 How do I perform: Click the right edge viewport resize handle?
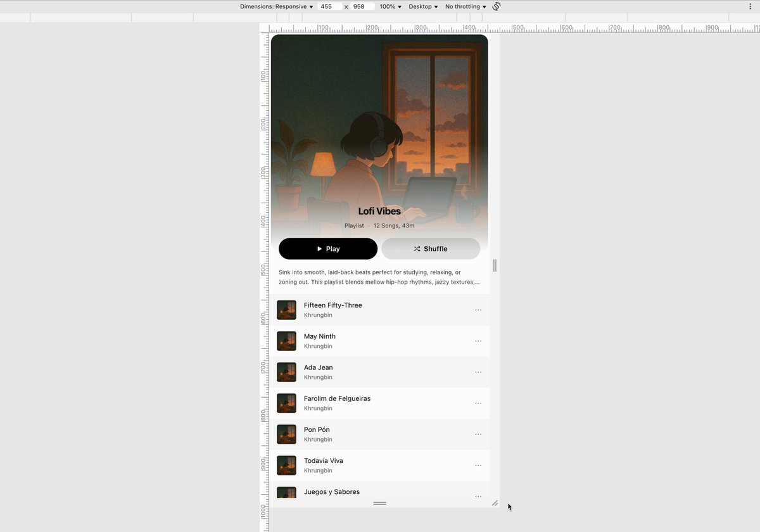coord(495,265)
